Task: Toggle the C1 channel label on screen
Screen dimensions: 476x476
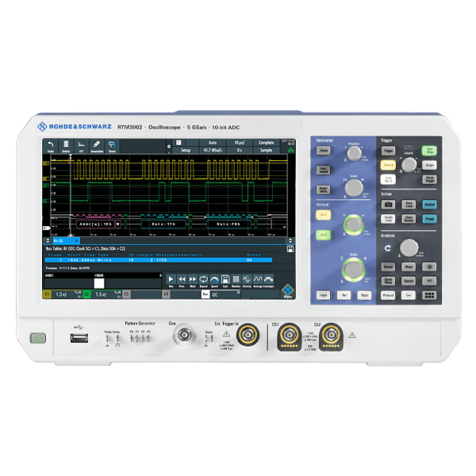Action: click(47, 294)
